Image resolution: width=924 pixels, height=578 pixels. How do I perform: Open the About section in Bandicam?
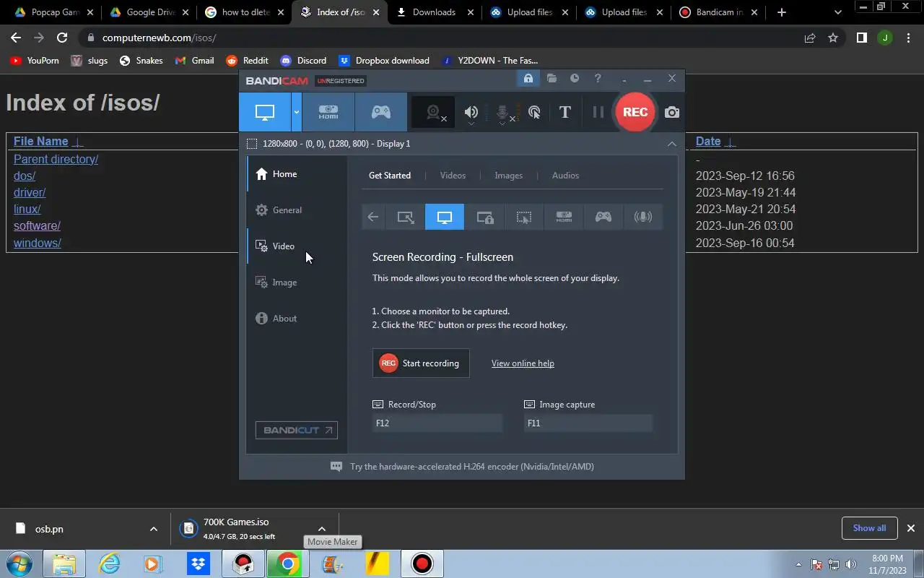pyautogui.click(x=297, y=319)
